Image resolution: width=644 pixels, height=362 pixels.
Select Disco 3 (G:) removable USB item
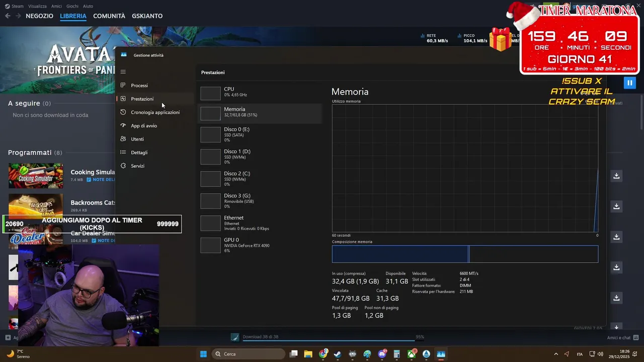[x=260, y=201]
